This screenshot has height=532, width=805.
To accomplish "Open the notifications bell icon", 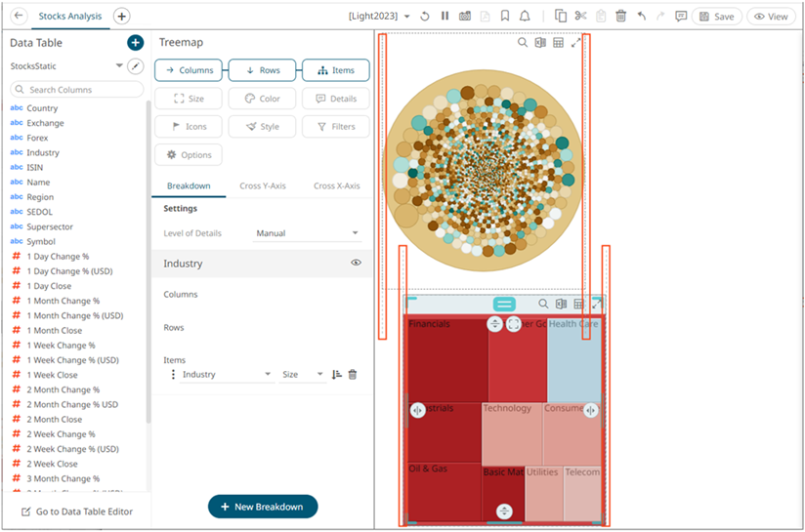I will [x=526, y=16].
